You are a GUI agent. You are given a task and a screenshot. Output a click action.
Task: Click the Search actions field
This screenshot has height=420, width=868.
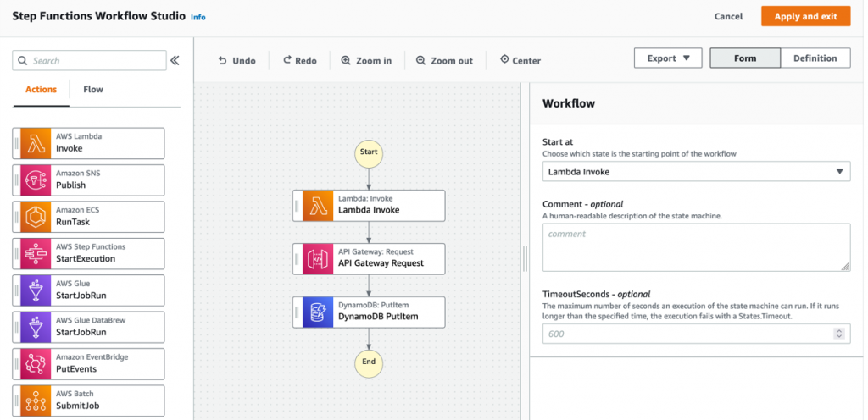coord(89,61)
